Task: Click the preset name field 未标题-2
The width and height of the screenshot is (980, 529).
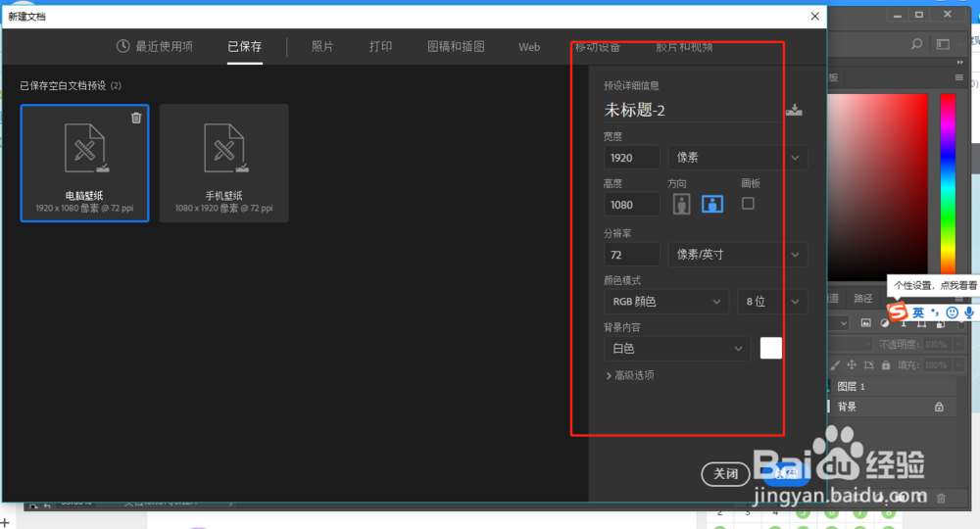Action: coord(691,110)
